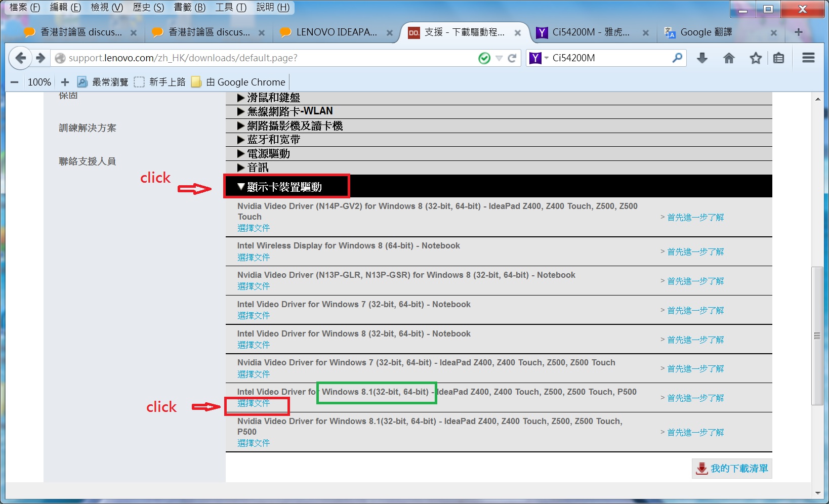Close the Google 翻譯 tab
Screen dimensions: 829x504
(774, 33)
